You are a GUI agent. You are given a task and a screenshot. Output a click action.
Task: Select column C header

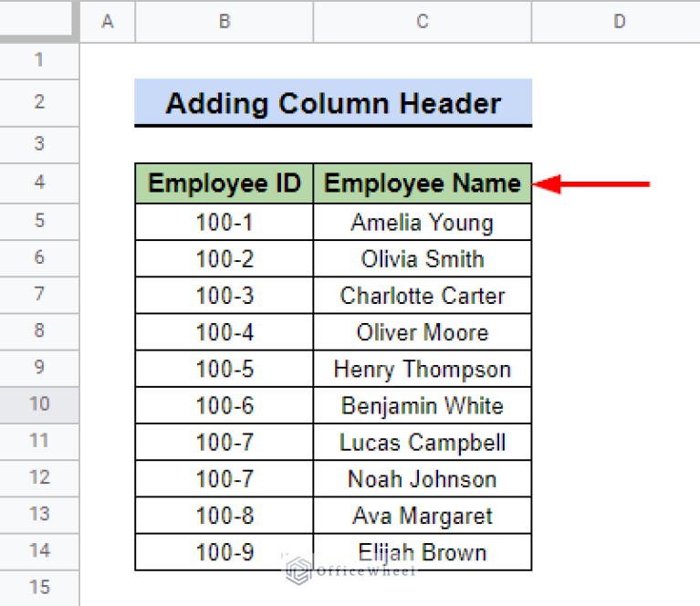[423, 21]
